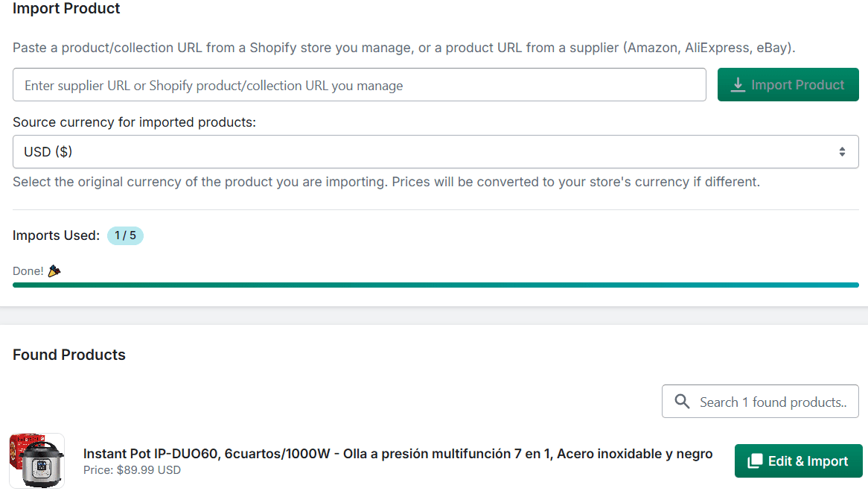
Task: Click the download icon on Import Product button
Action: point(738,84)
